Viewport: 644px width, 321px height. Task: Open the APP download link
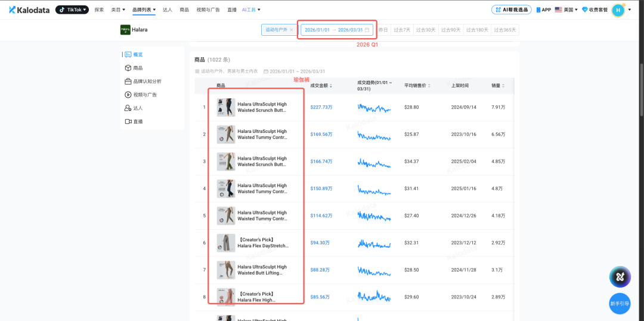543,10
